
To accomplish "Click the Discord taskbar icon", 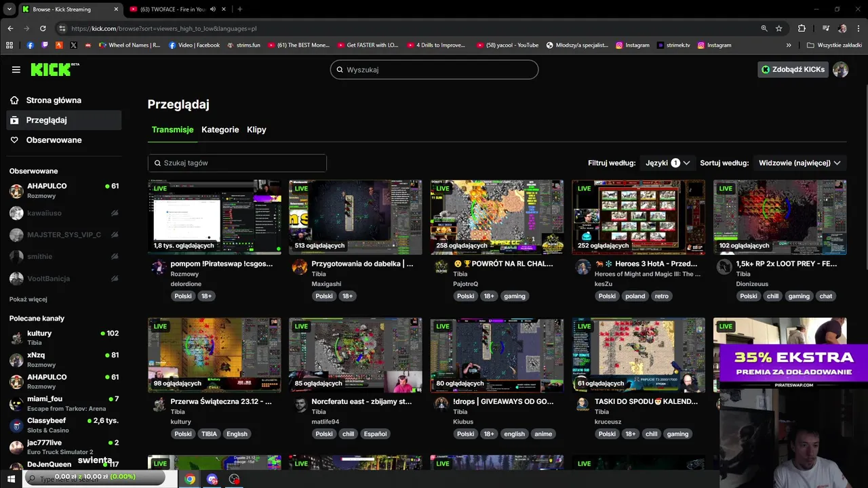I will pos(212,479).
